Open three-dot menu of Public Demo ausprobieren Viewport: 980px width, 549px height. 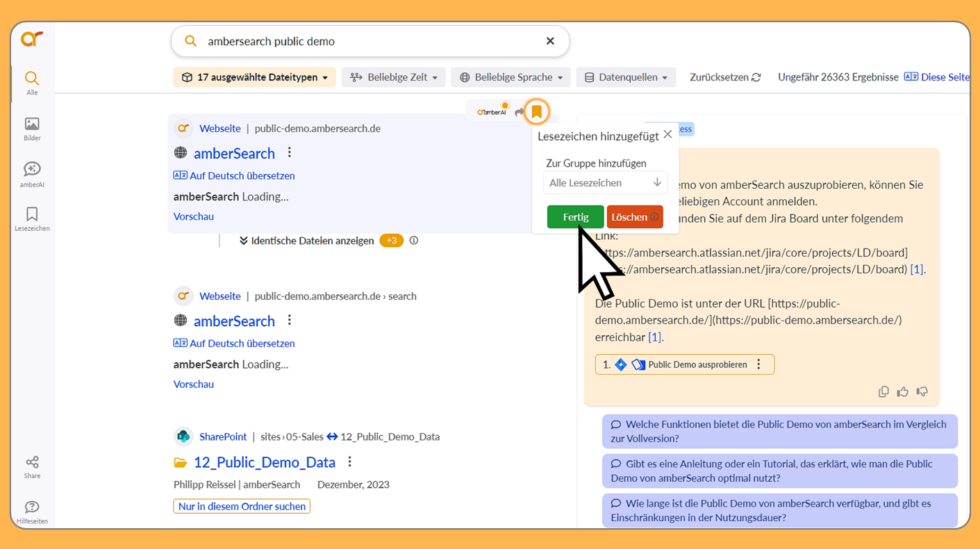[758, 364]
